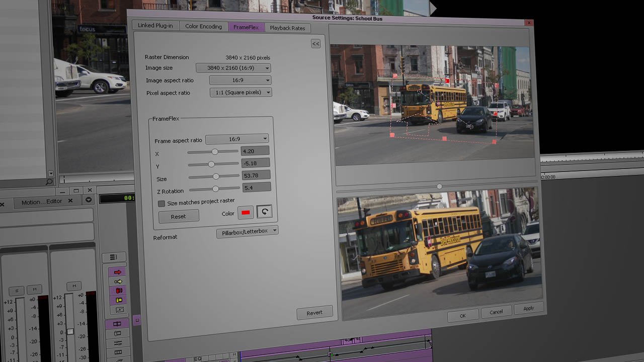Select the yellow Splice-in arrow icon
The image size is (644, 362).
pos(118,281)
